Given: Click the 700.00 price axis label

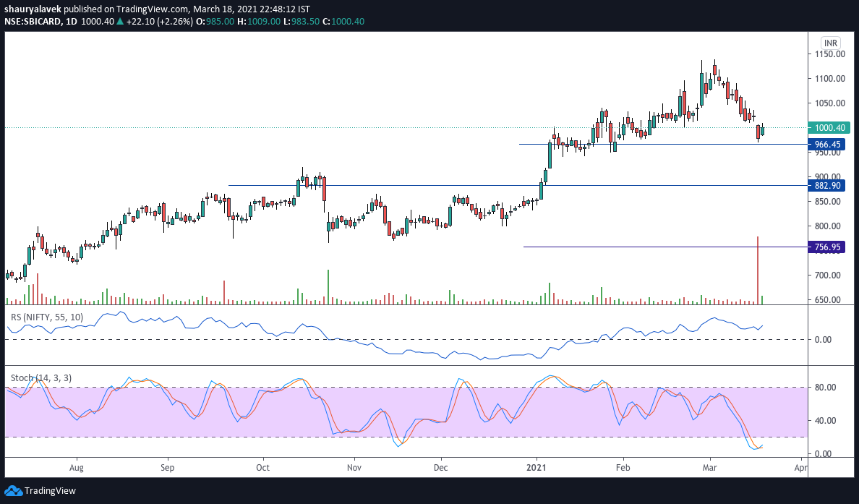Looking at the screenshot, I should (827, 275).
